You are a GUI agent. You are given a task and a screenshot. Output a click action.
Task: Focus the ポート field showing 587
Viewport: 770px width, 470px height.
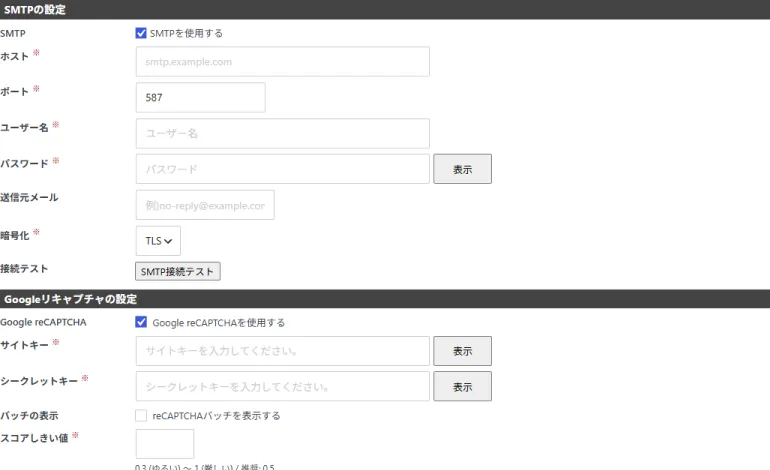pyautogui.click(x=200, y=97)
